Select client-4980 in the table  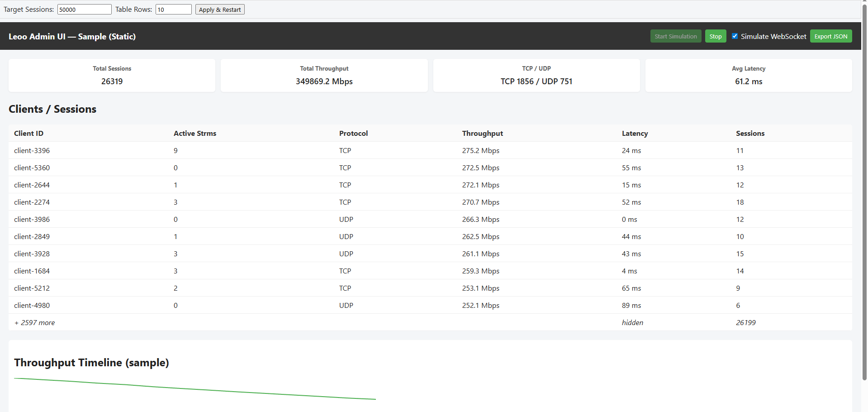(x=32, y=305)
